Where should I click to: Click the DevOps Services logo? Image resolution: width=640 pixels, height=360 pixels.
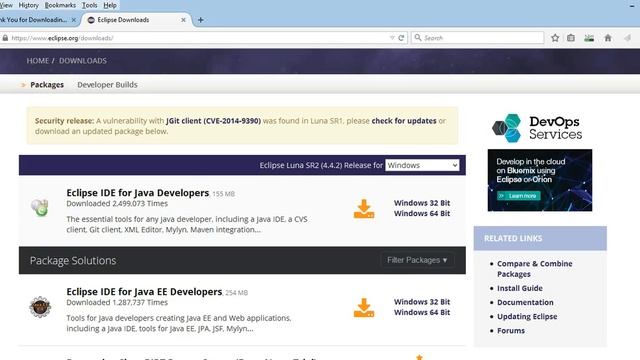(537, 128)
